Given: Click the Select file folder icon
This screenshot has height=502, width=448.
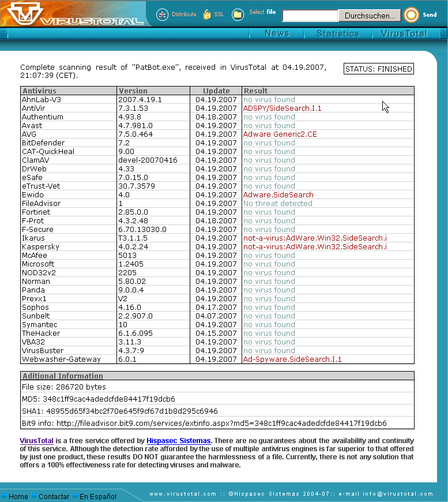Looking at the screenshot, I should tap(238, 14).
